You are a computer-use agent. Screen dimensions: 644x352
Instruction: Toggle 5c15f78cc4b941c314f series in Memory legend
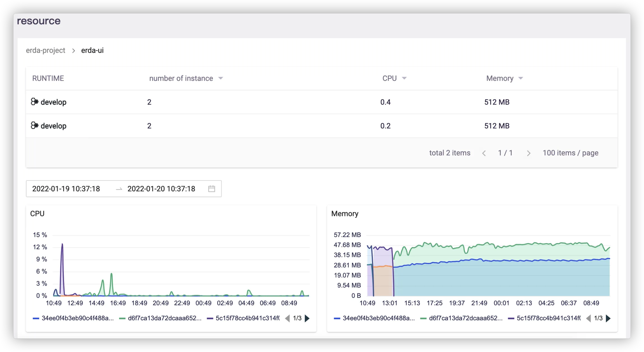click(x=545, y=318)
